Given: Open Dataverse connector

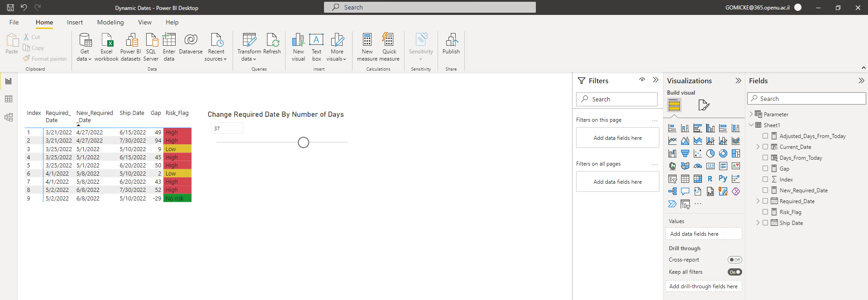Looking at the screenshot, I should [191, 44].
